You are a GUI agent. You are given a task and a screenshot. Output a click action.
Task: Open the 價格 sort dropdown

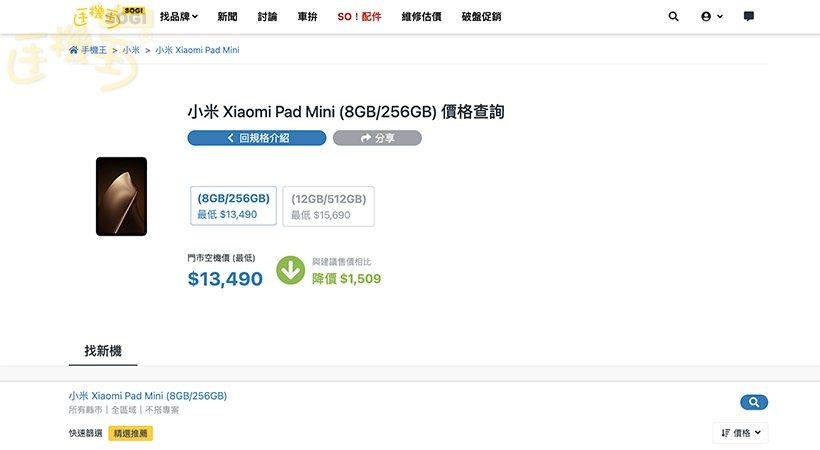(740, 433)
